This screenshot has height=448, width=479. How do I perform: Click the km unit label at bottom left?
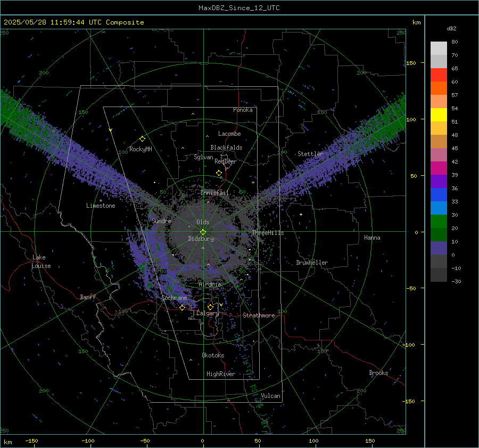point(7,442)
